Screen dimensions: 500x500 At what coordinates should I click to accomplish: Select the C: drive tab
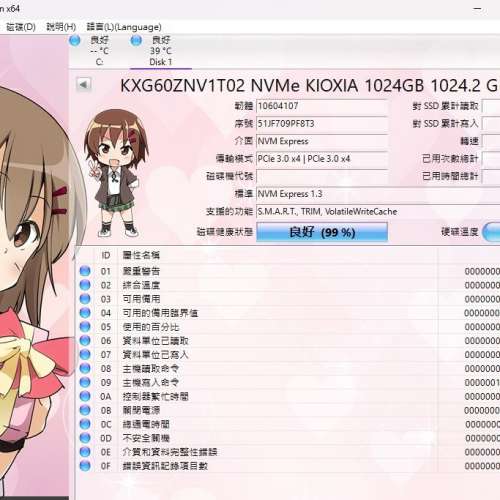point(99,51)
